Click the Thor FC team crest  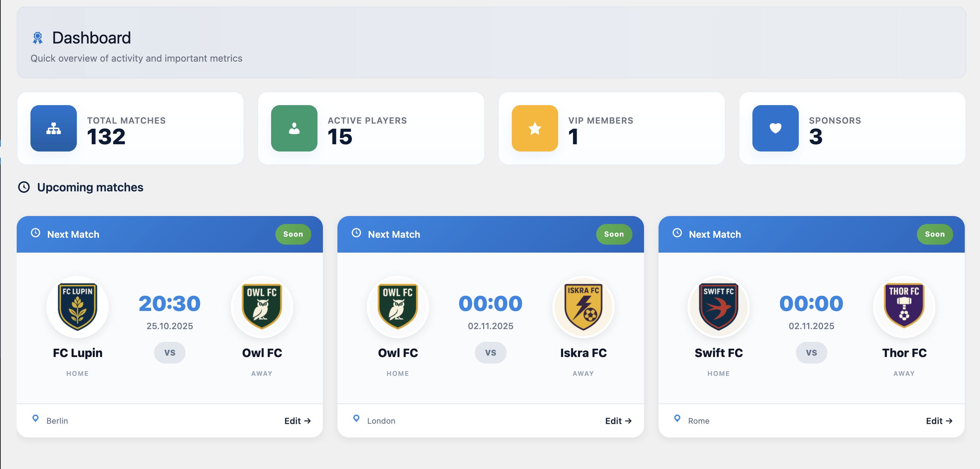tap(904, 307)
